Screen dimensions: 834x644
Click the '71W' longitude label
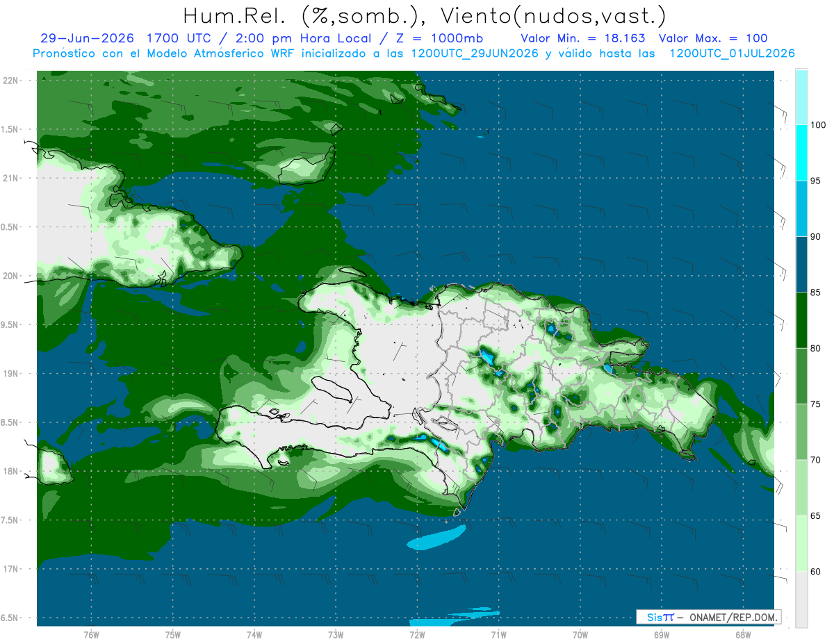498,635
